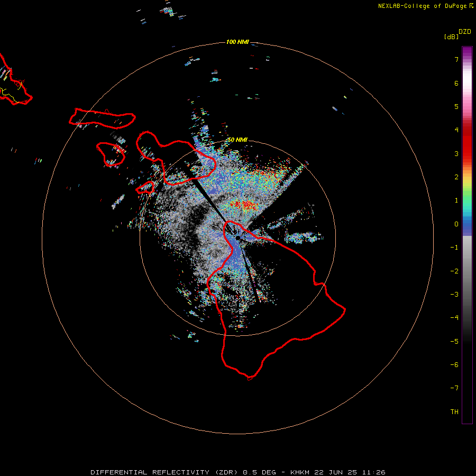Click the 2 value on color scale

(456, 177)
